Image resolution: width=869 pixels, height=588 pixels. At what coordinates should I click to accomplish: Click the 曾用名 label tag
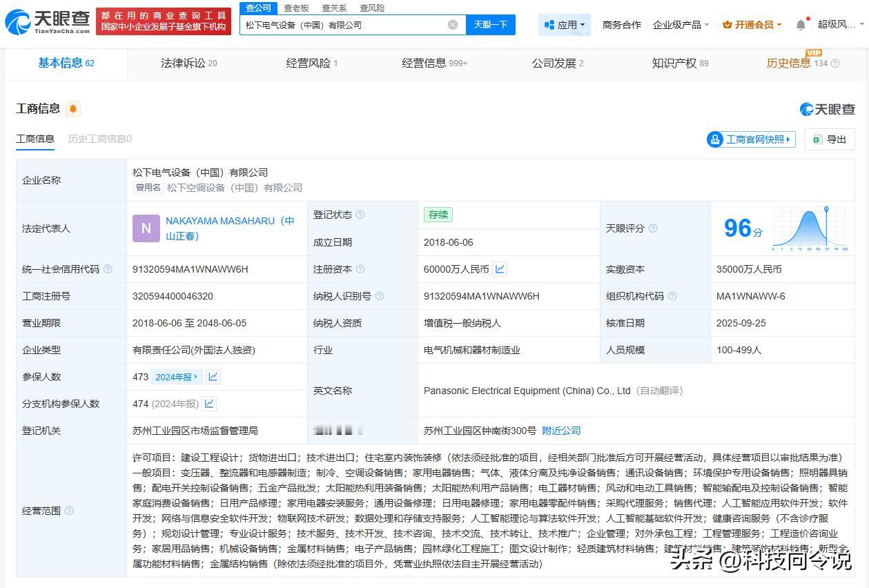click(148, 188)
